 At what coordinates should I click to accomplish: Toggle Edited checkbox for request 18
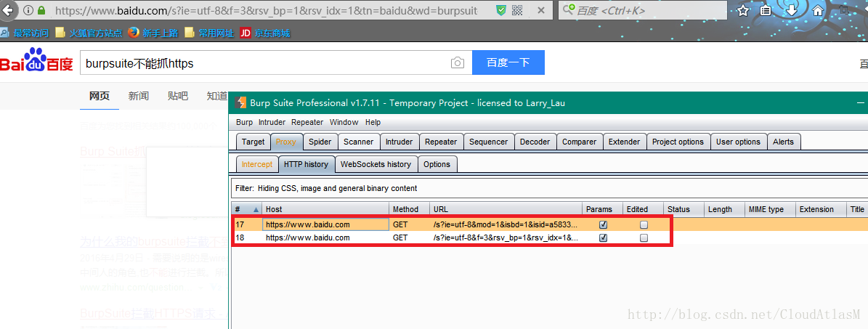point(644,237)
